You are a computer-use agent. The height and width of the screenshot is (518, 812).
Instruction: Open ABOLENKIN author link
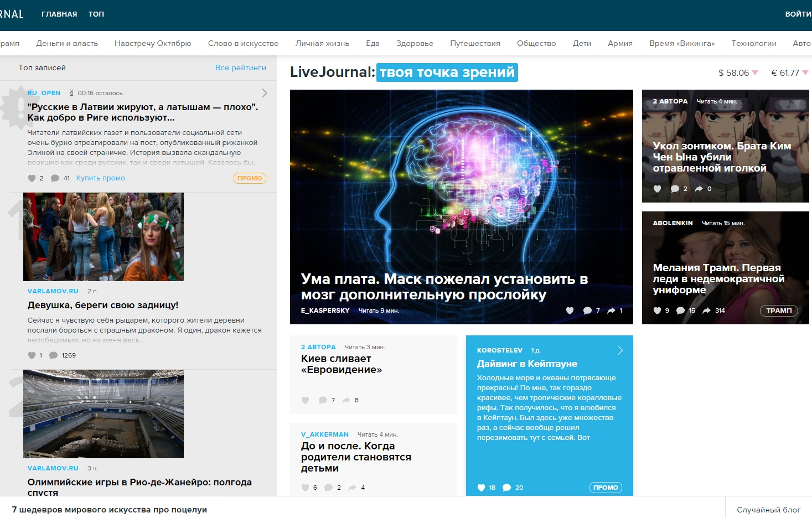pyautogui.click(x=673, y=223)
